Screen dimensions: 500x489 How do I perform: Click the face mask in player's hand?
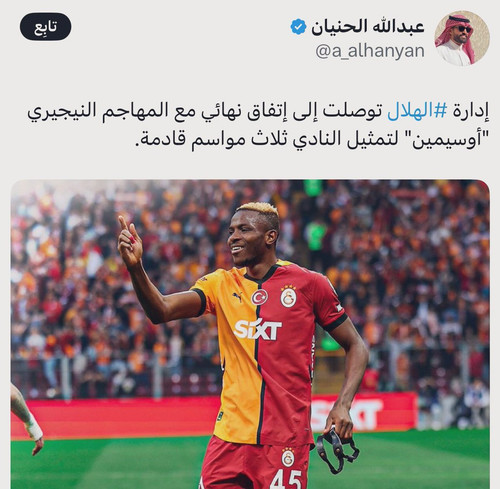tap(337, 448)
